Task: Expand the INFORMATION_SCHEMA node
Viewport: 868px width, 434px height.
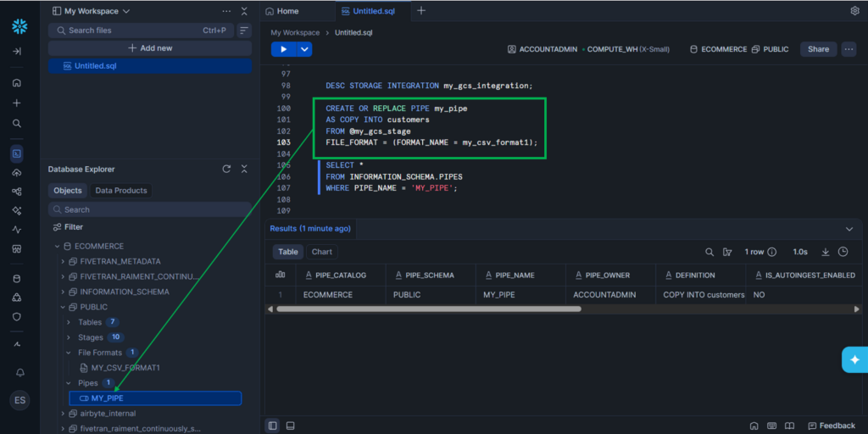Action: coord(63,292)
